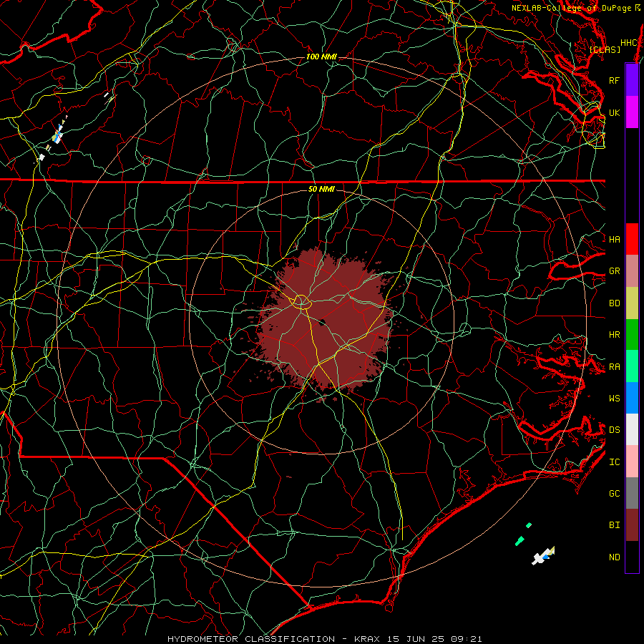Click the GC legend label
This screenshot has width=644, height=644.
(x=614, y=493)
